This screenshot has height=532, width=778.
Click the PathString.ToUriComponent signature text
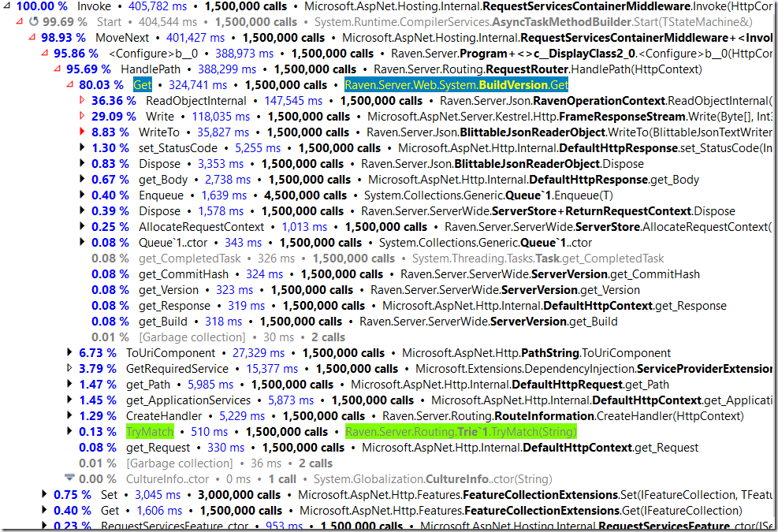coord(536,353)
